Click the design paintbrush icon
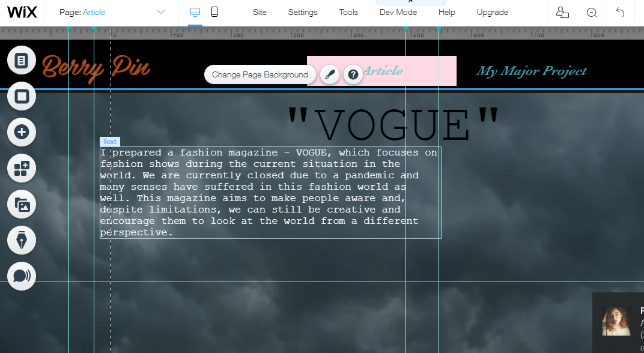 (330, 74)
